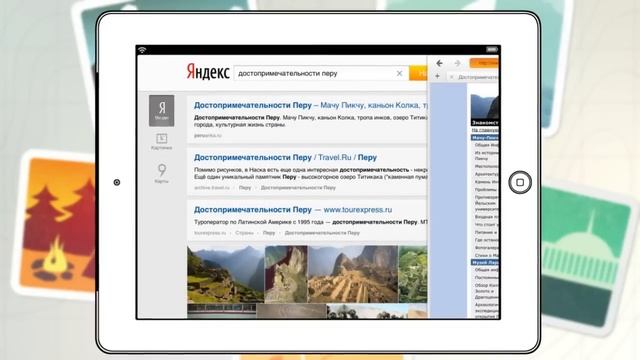Go back using the left arrow
The height and width of the screenshot is (360, 640).
pos(439,63)
